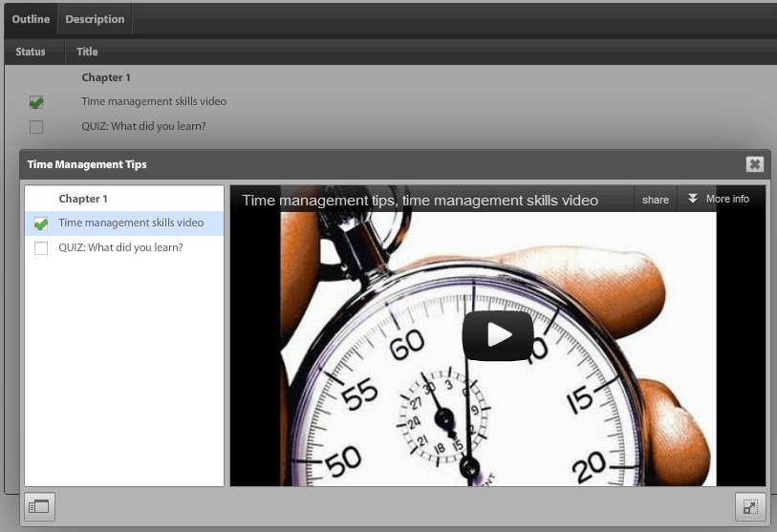Click the Title column header

pos(87,52)
